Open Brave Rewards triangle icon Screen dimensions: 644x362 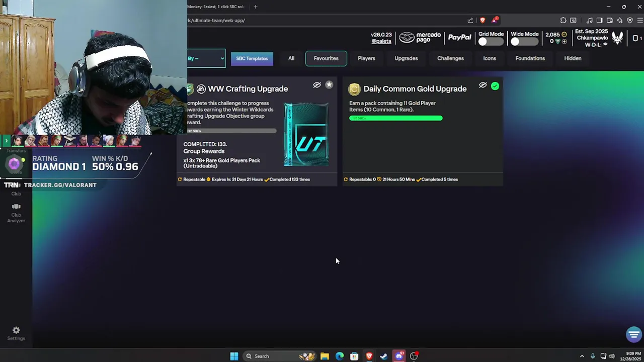click(x=495, y=20)
